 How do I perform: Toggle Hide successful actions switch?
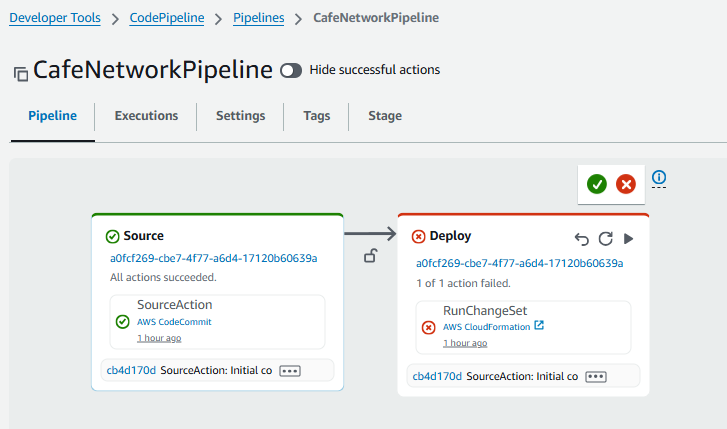[291, 70]
